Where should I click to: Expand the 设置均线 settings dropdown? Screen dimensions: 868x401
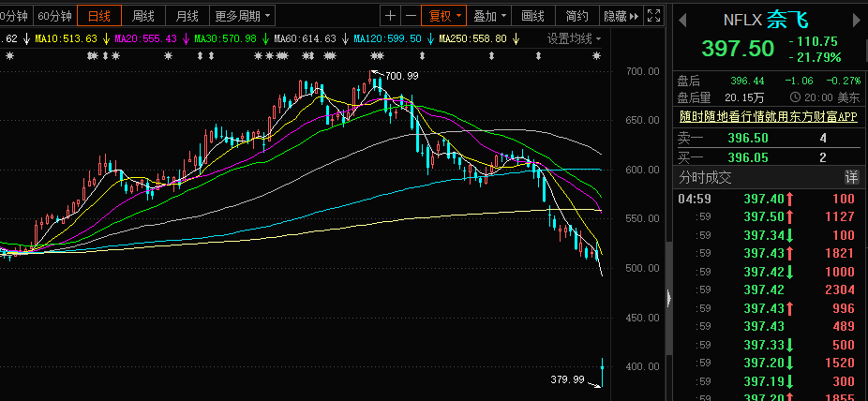(x=575, y=39)
